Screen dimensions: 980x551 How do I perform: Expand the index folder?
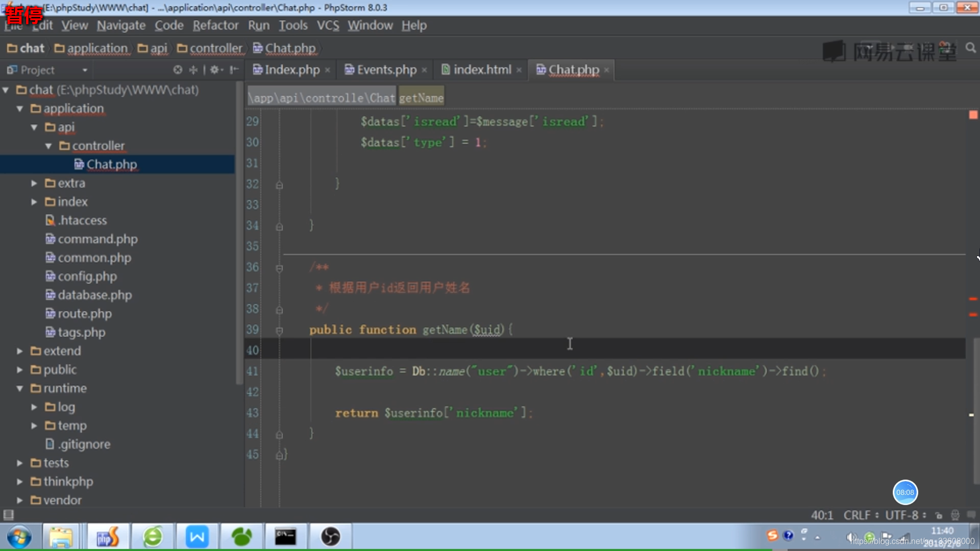(x=34, y=202)
